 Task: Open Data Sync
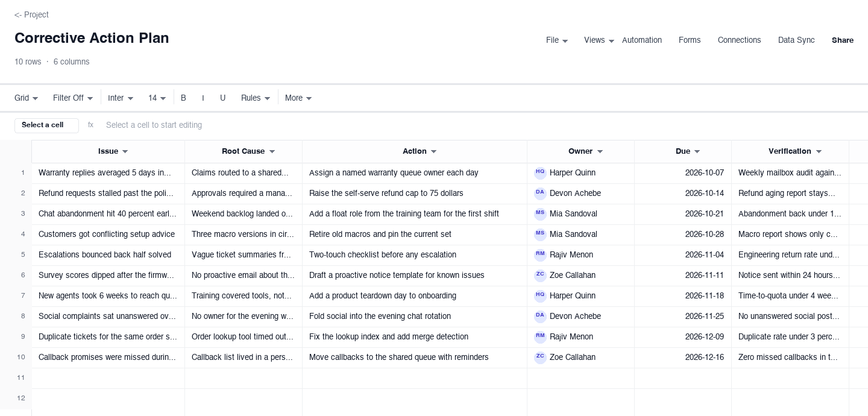tap(796, 40)
